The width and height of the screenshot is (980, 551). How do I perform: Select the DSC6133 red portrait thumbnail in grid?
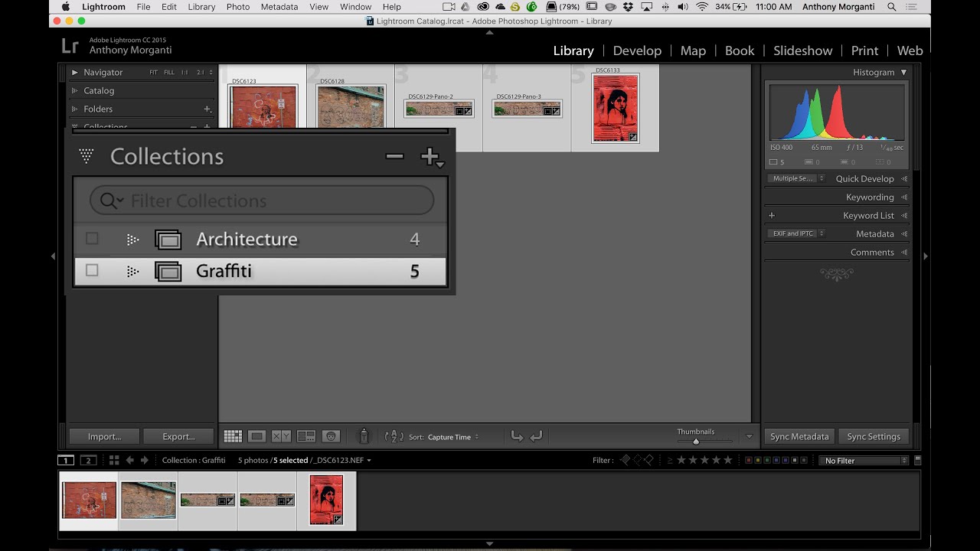pos(616,108)
